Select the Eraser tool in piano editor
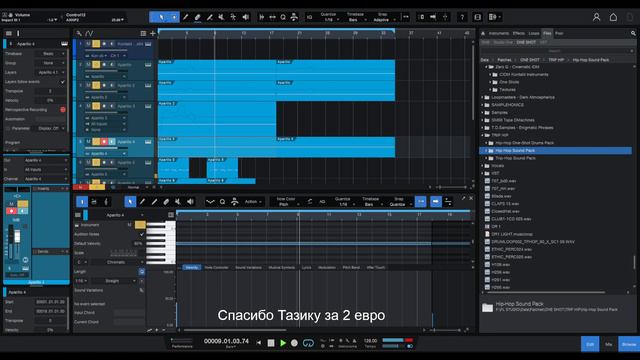The width and height of the screenshot is (640, 360). pos(166,202)
